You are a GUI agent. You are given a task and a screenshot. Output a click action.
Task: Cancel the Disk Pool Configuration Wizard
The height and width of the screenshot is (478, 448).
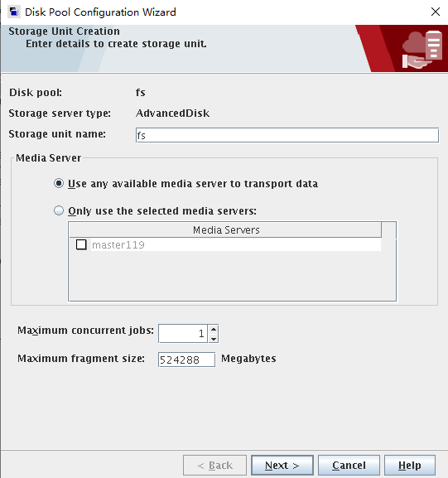click(349, 466)
